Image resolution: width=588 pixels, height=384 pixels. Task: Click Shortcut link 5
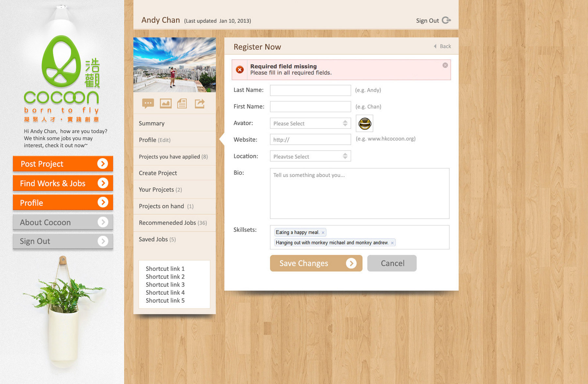[165, 301]
